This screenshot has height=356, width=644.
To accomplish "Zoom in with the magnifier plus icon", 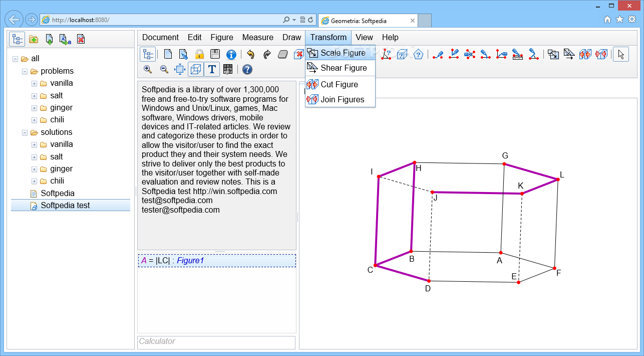I will [148, 69].
